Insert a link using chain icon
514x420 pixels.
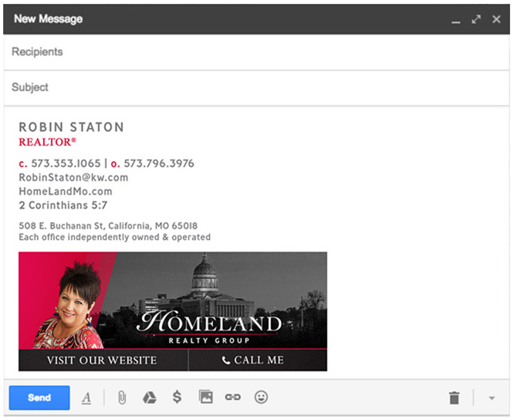[232, 398]
